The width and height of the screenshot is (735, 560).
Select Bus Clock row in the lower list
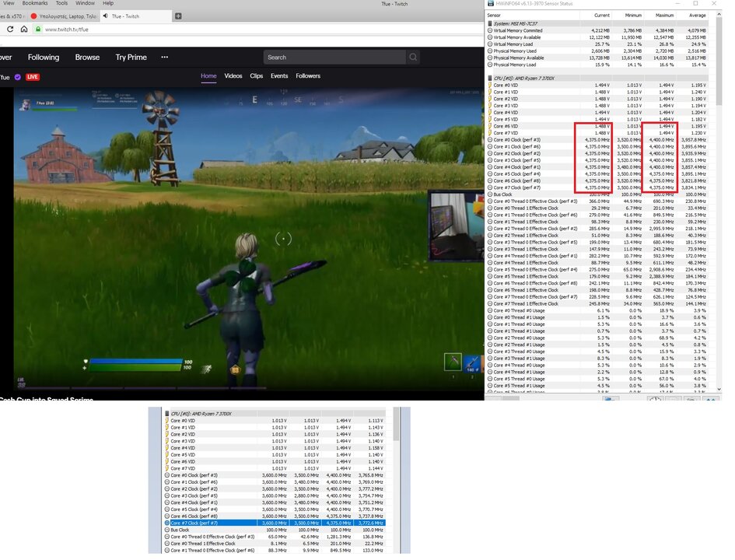pyautogui.click(x=275, y=530)
